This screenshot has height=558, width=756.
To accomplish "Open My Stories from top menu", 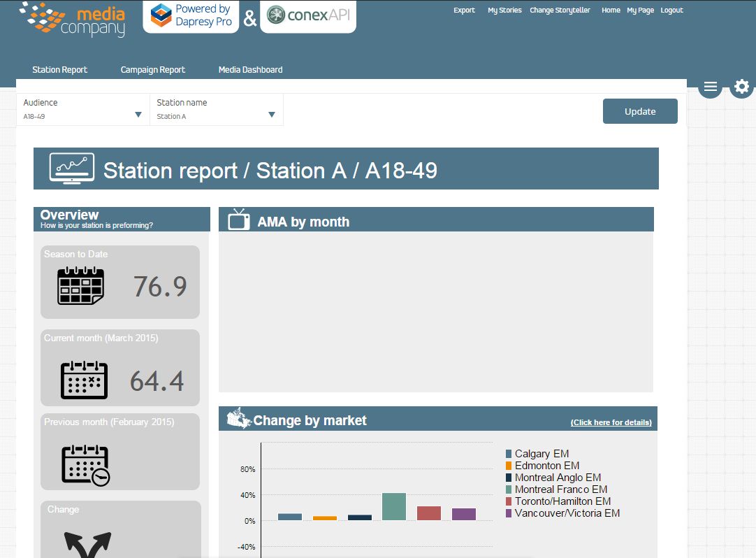I will [504, 10].
